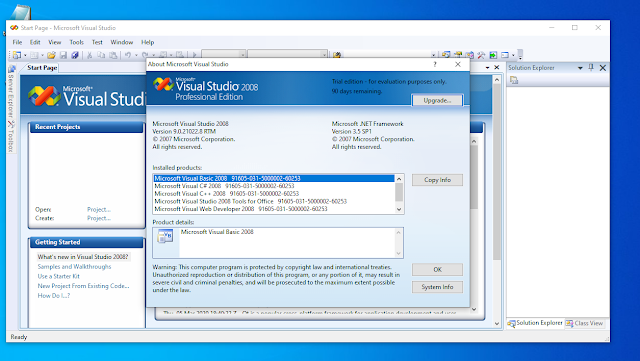Image resolution: width=640 pixels, height=361 pixels.
Task: Open the Find combo box dropdown arrow
Action: tap(433, 55)
